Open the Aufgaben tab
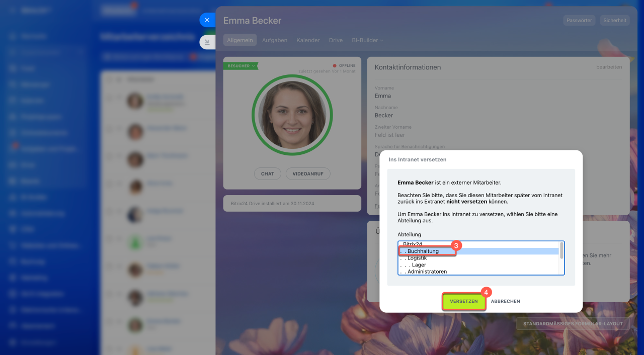The image size is (644, 355). tap(275, 40)
